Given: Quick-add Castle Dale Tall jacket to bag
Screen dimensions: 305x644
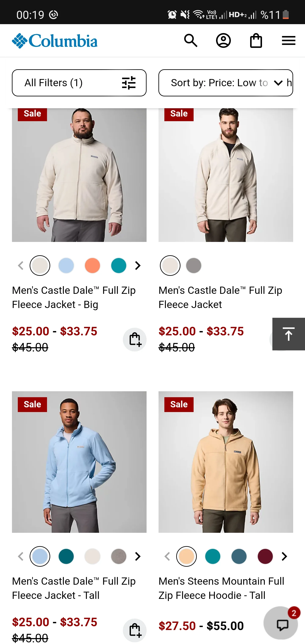Looking at the screenshot, I should 134,630.
